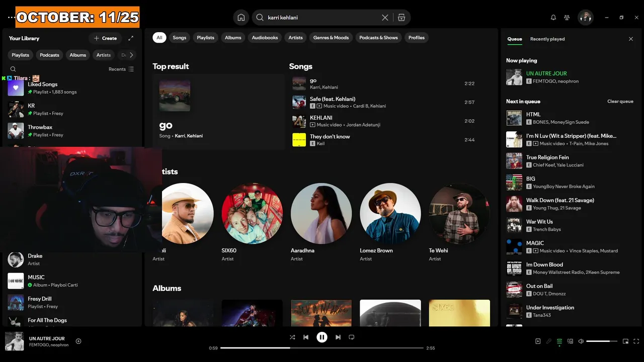This screenshot has width=644, height=362.
Task: Filter library by Artists chip
Action: pyautogui.click(x=104, y=55)
